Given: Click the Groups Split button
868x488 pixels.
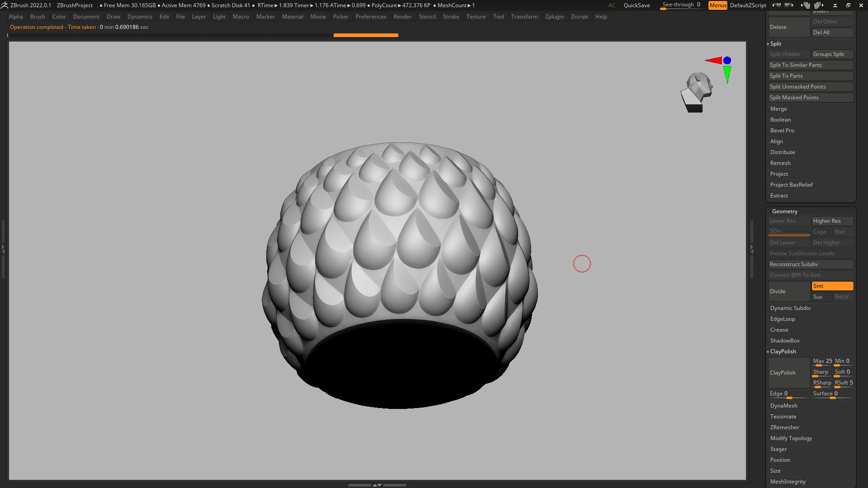Looking at the screenshot, I should [832, 54].
